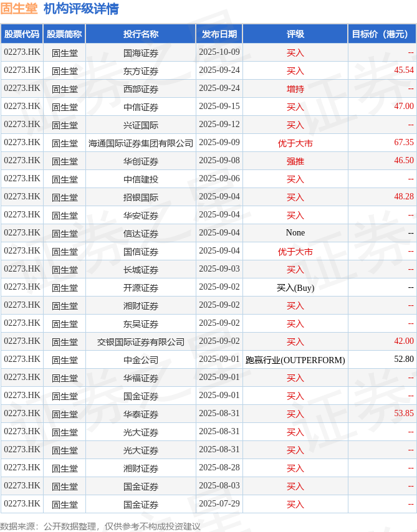417x532 pixels.
Task: Click the 强推 rating cell
Action: point(295,161)
